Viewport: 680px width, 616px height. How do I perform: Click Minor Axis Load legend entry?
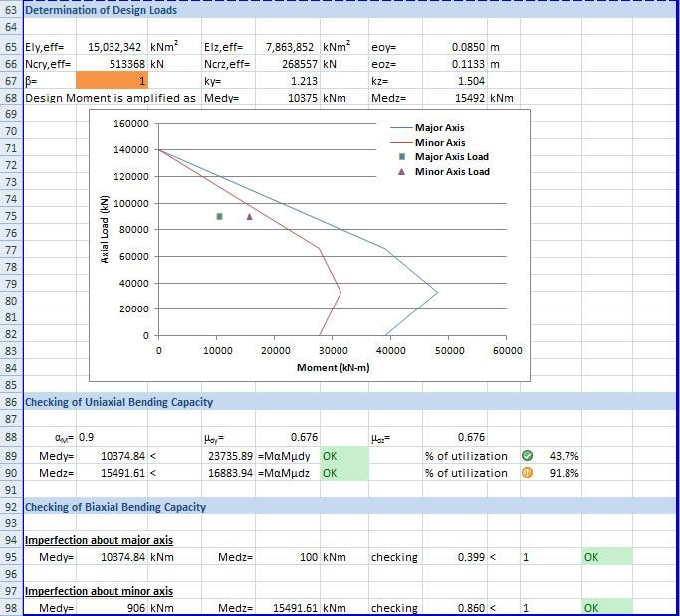tap(443, 172)
